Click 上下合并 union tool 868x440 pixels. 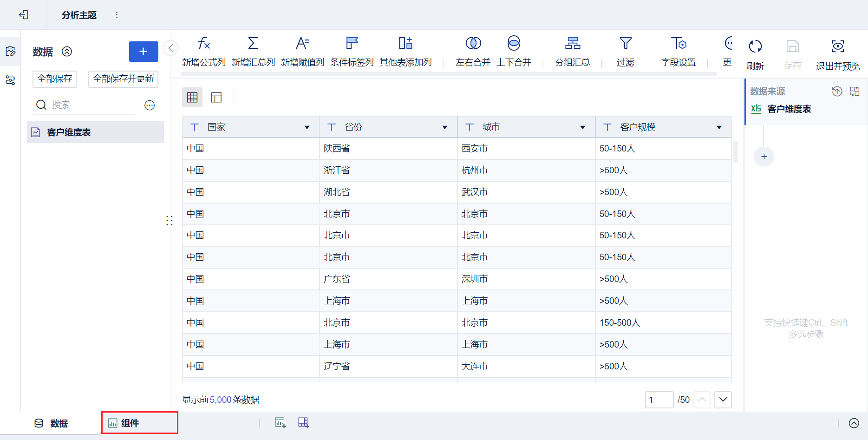pos(514,52)
